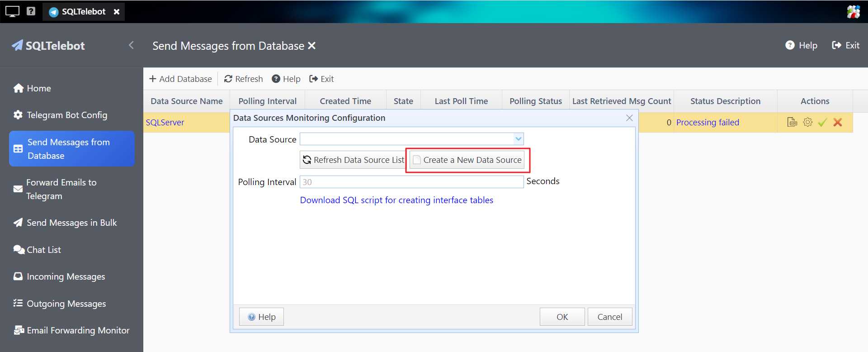868x352 pixels.
Task: Click Refresh Data Source List button
Action: tap(354, 160)
